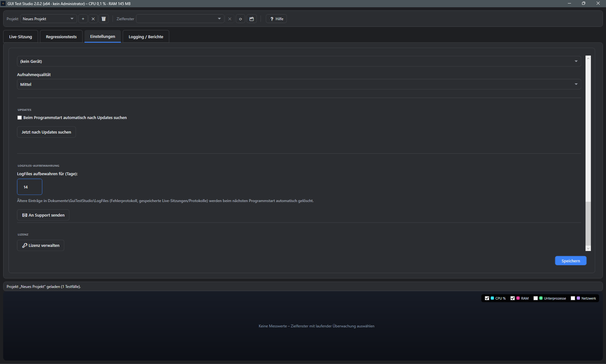Switch to Regressionstests tab
Viewport: 606px width, 364px height.
click(x=61, y=37)
